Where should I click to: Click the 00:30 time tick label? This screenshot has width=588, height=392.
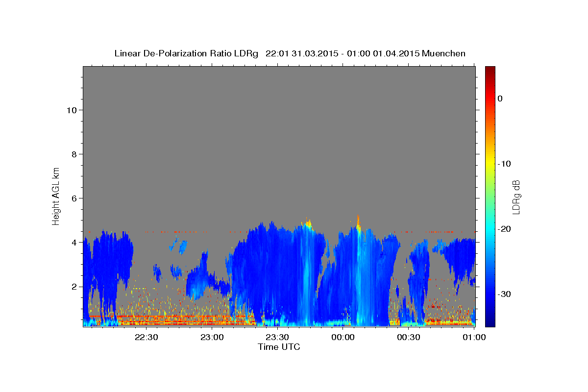click(409, 337)
